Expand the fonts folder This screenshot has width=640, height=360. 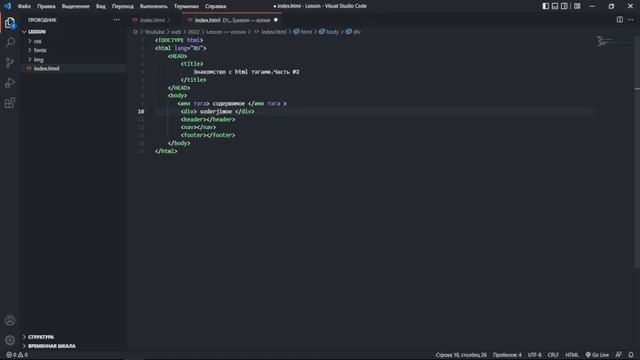click(x=40, y=50)
